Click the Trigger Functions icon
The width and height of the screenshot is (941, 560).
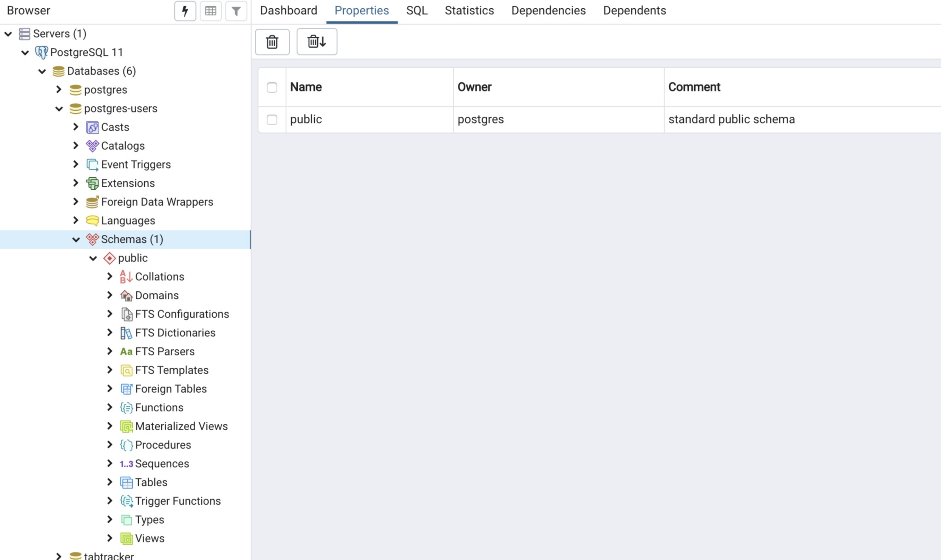pyautogui.click(x=126, y=501)
